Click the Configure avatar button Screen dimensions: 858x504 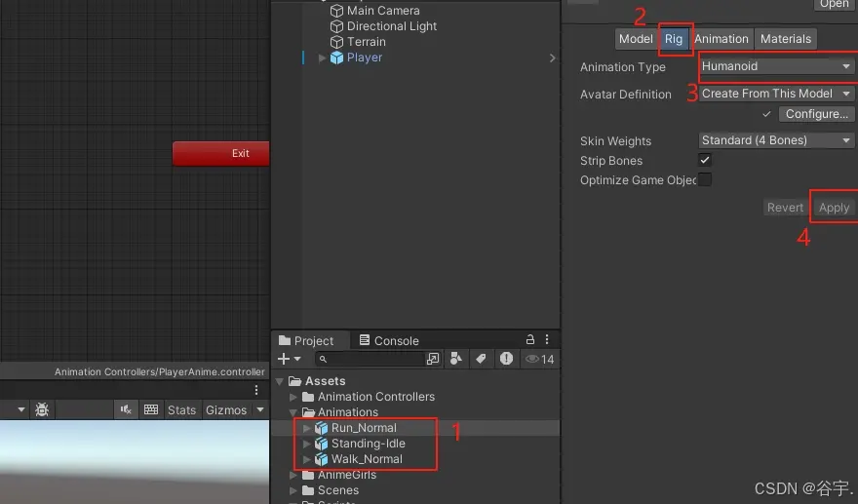(x=816, y=114)
